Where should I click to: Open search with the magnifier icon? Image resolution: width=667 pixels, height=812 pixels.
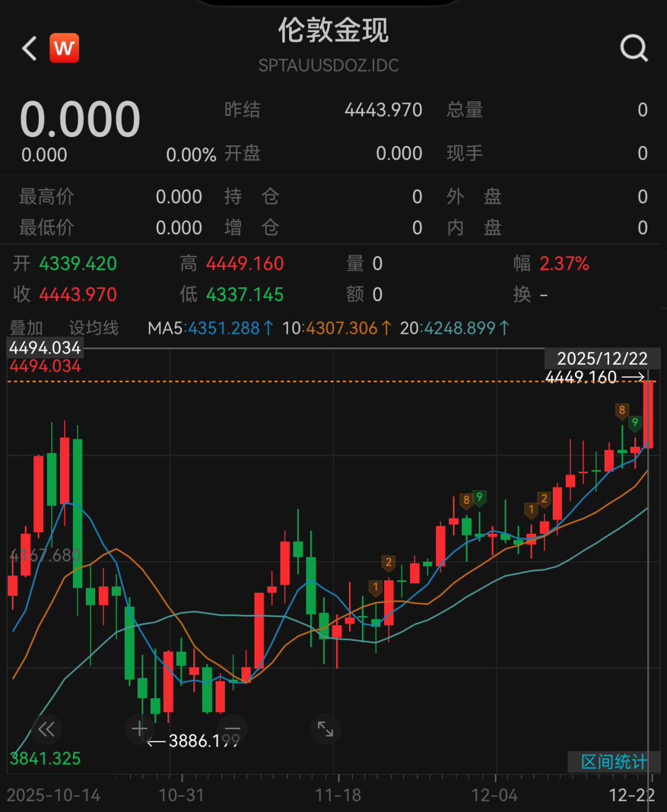pyautogui.click(x=634, y=48)
